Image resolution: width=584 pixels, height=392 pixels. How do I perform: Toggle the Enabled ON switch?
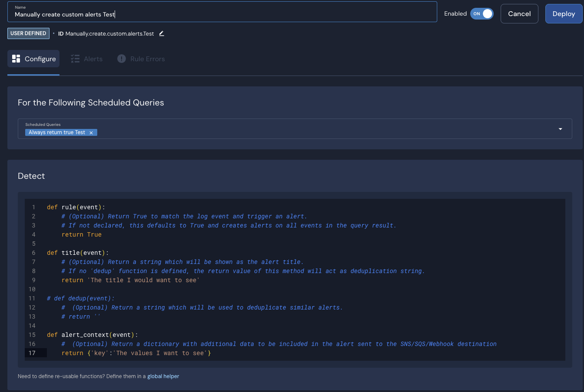[x=482, y=14]
